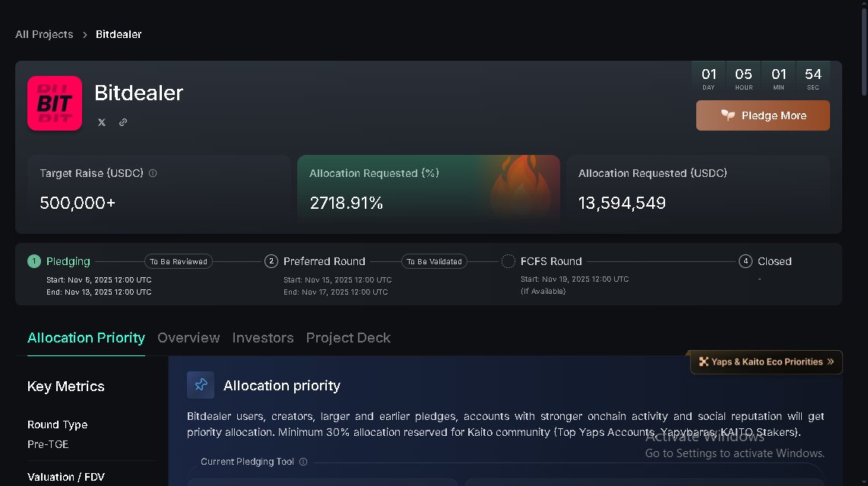This screenshot has height=486, width=868.
Task: Click the Valuation / FDV label
Action: click(66, 477)
